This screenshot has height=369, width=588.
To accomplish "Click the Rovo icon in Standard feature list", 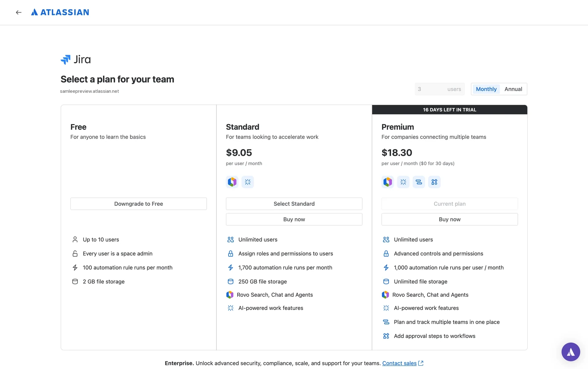I will [230, 295].
